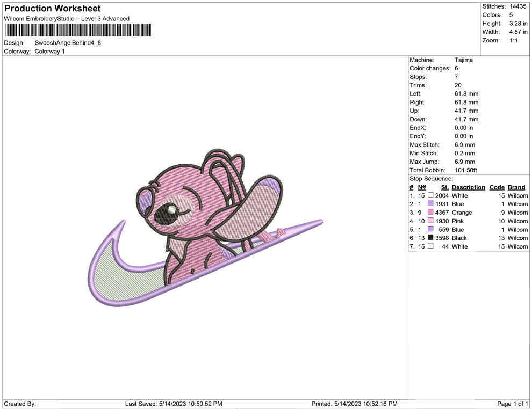The image size is (532, 409).
Task: Select the Black description in stop 6
Action: (459, 238)
